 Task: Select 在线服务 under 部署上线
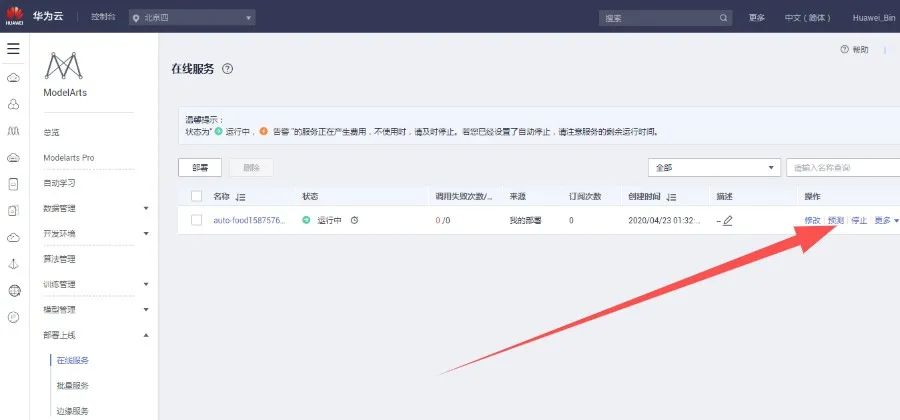pyautogui.click(x=73, y=360)
